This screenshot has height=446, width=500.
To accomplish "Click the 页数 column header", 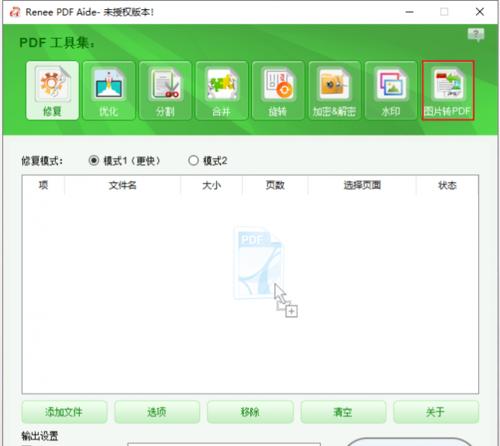I will coord(275,185).
